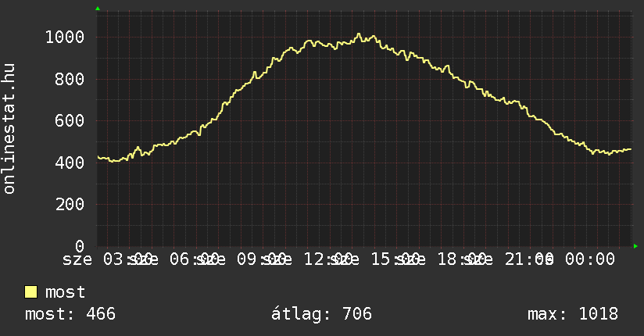Click the y-axis label '1000'

(x=65, y=38)
